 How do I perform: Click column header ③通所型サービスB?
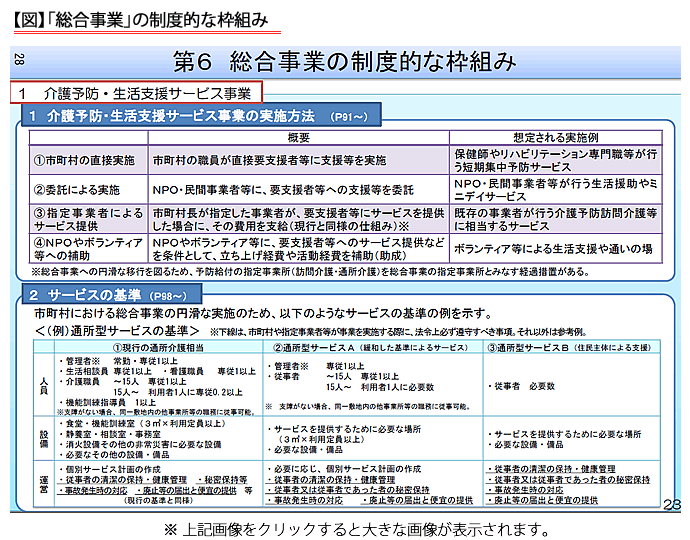569,348
